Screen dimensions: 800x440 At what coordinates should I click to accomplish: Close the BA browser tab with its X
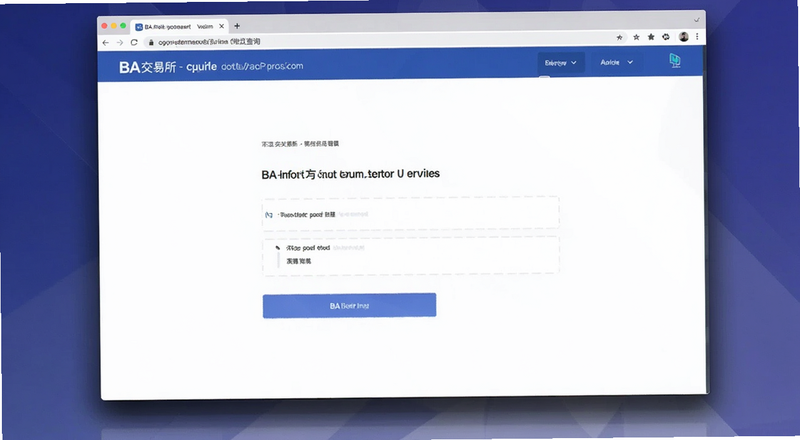coord(221,26)
